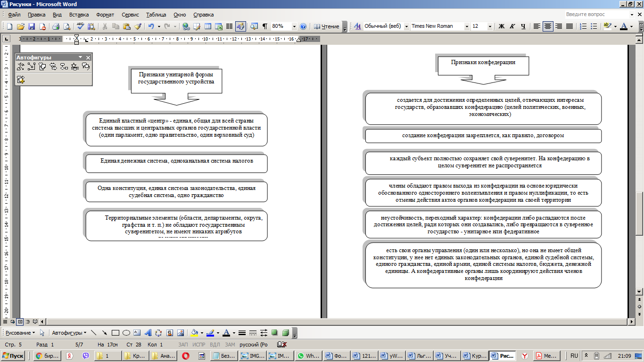
Task: Insert a table using the toolbar icon
Action: click(208, 26)
